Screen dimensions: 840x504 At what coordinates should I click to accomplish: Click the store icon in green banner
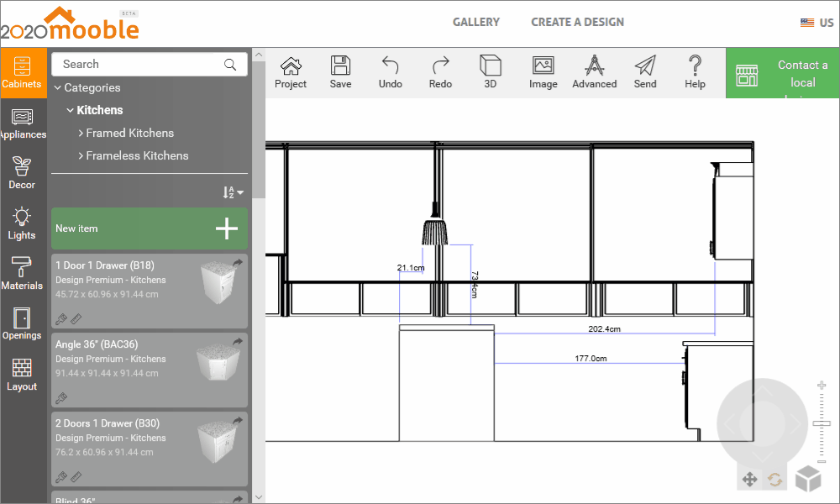(x=747, y=76)
